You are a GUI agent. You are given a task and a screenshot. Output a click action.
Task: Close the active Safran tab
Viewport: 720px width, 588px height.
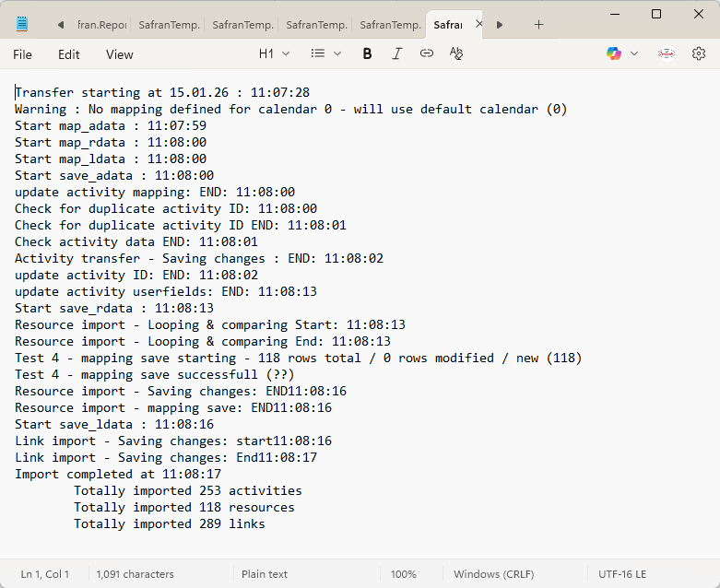pos(479,24)
